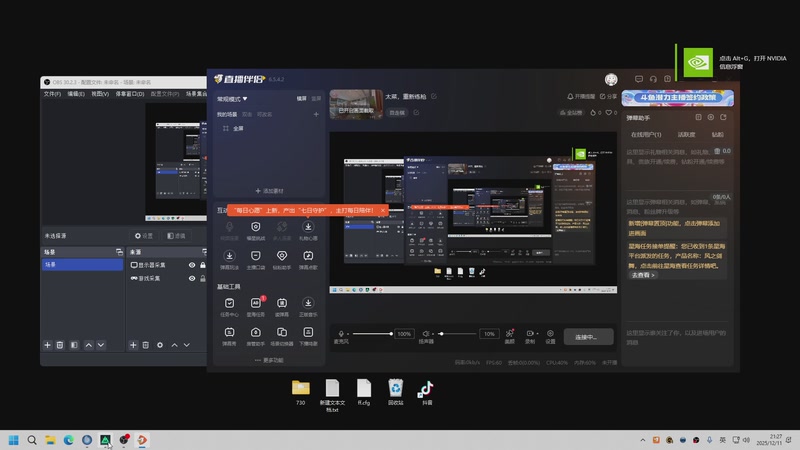
Task: Click the 添加素材 add material button
Action: pyautogui.click(x=269, y=191)
